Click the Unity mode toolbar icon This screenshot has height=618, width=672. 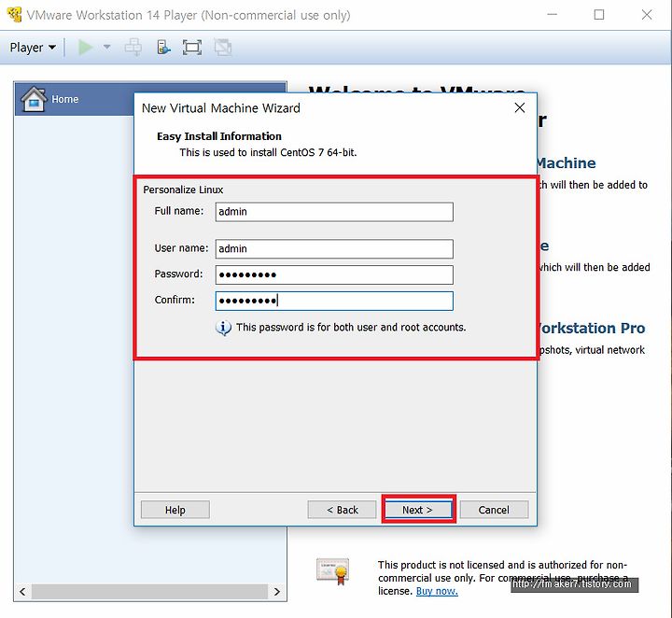click(223, 47)
